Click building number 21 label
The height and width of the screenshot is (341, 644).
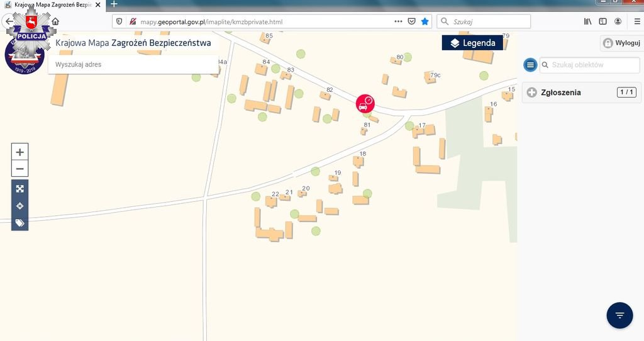coord(289,192)
